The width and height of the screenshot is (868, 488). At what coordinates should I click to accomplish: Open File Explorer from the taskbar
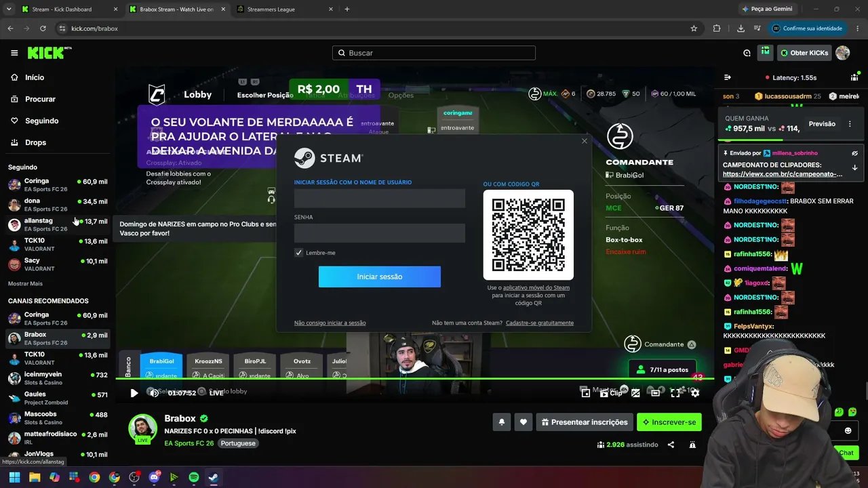tap(35, 477)
